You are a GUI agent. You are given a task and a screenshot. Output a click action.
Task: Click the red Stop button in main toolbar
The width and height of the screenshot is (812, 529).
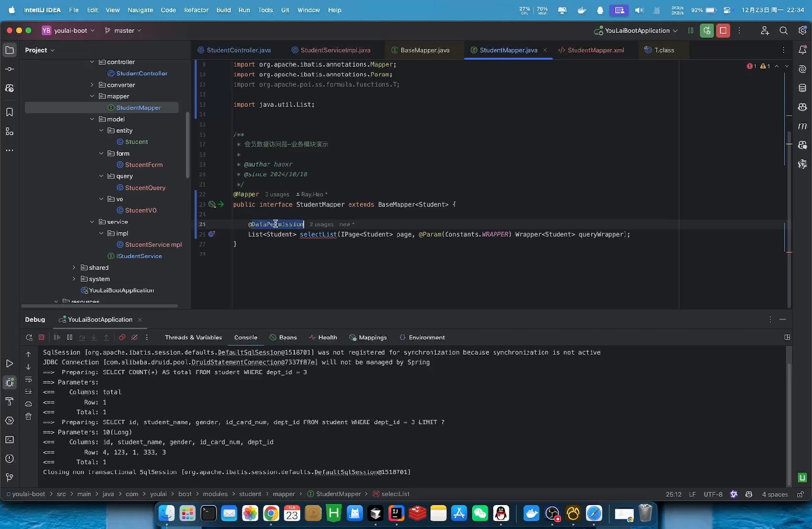tap(723, 30)
